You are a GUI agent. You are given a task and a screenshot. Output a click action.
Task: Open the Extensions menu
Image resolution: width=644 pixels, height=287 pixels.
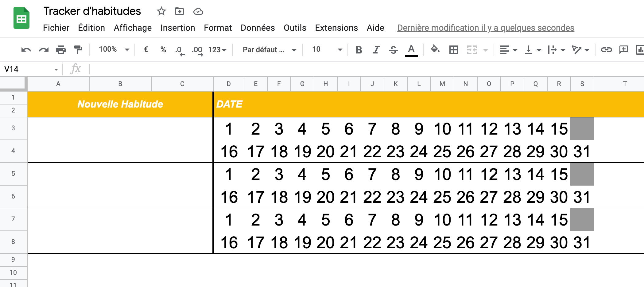click(x=336, y=28)
